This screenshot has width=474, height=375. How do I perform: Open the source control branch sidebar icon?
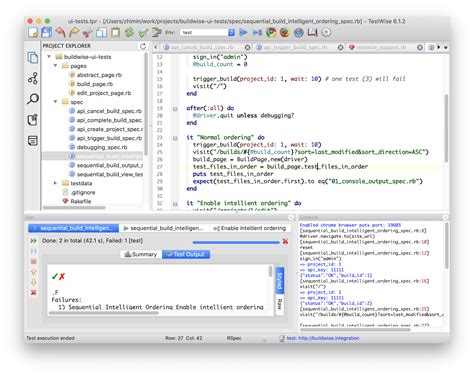33,78
